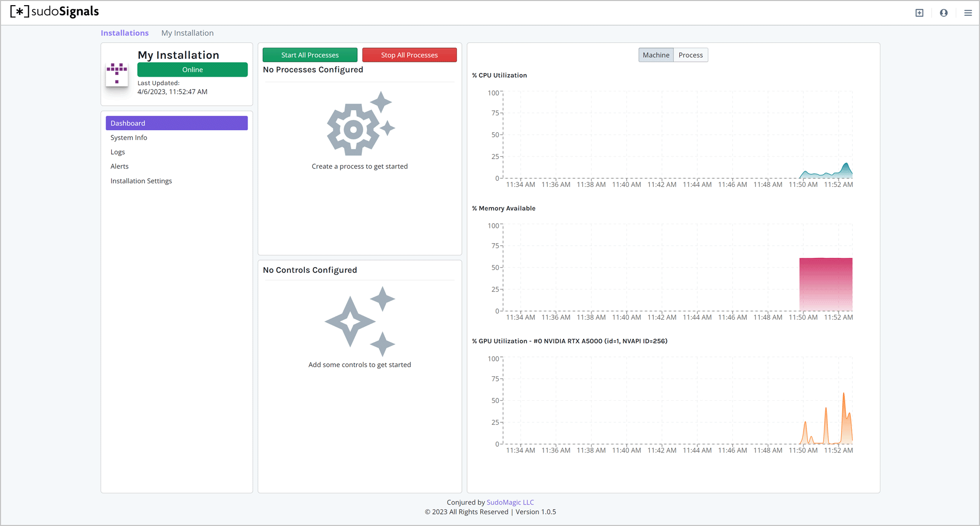Viewport: 980px width, 526px height.
Task: Open Dashboard in sidebar
Action: [177, 123]
